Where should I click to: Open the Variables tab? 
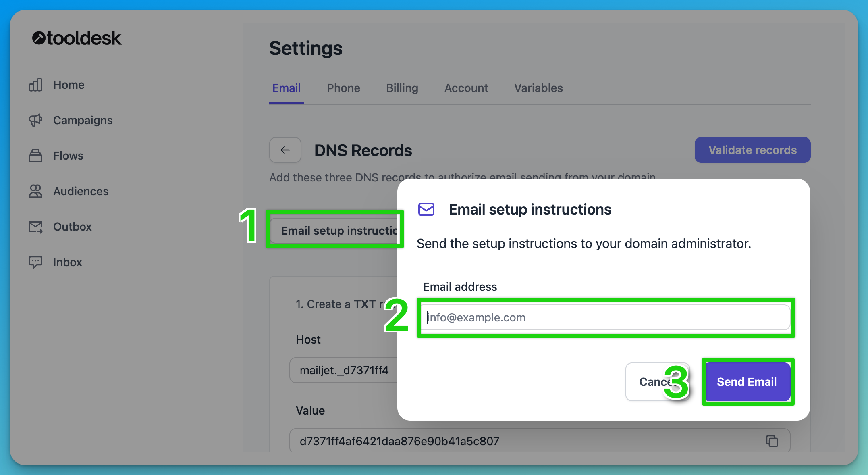[538, 88]
